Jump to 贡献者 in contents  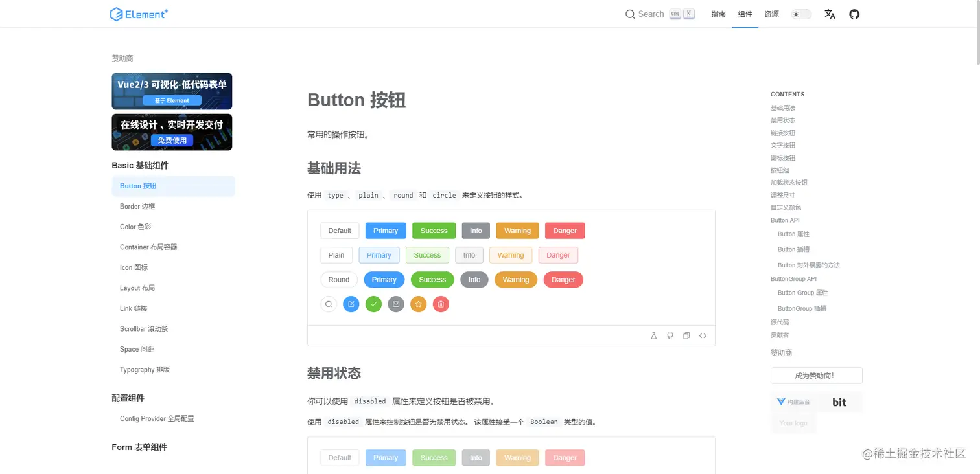point(780,335)
